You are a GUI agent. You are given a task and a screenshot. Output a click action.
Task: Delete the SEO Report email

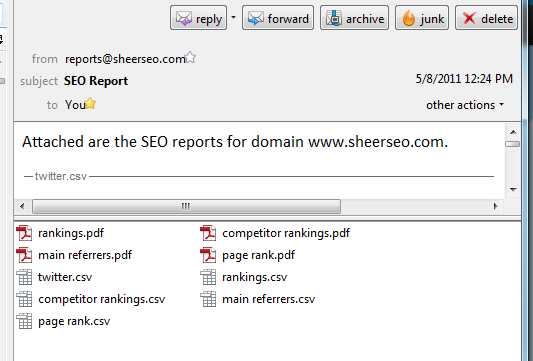click(486, 18)
